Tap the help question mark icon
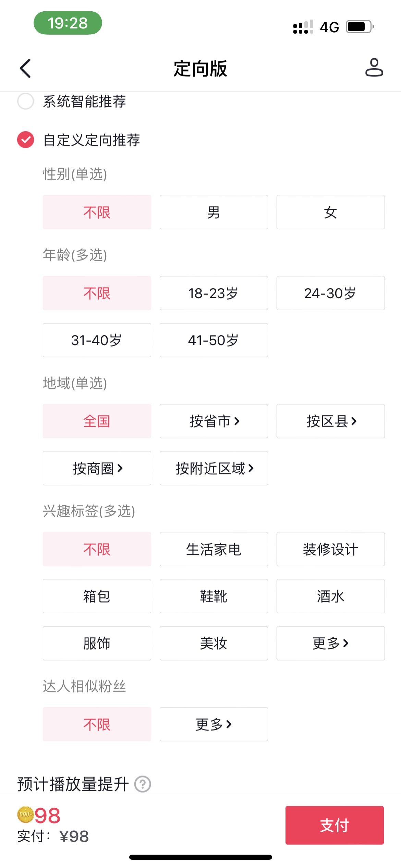The image size is (401, 868). click(x=143, y=784)
